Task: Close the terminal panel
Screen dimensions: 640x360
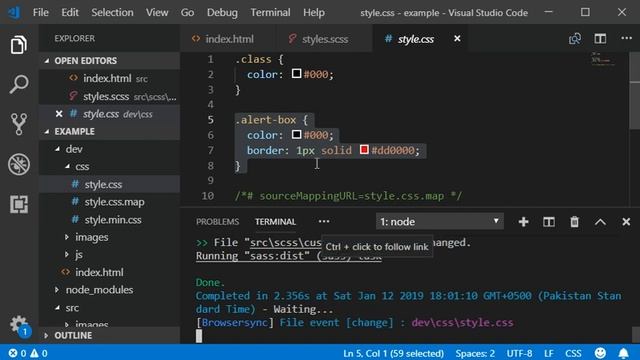Action: click(626, 222)
